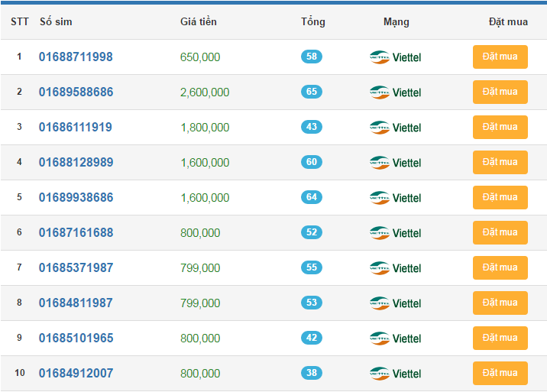This screenshot has height=392, width=547.
Task: Open SIM number 01688711998 link
Action: (x=76, y=57)
